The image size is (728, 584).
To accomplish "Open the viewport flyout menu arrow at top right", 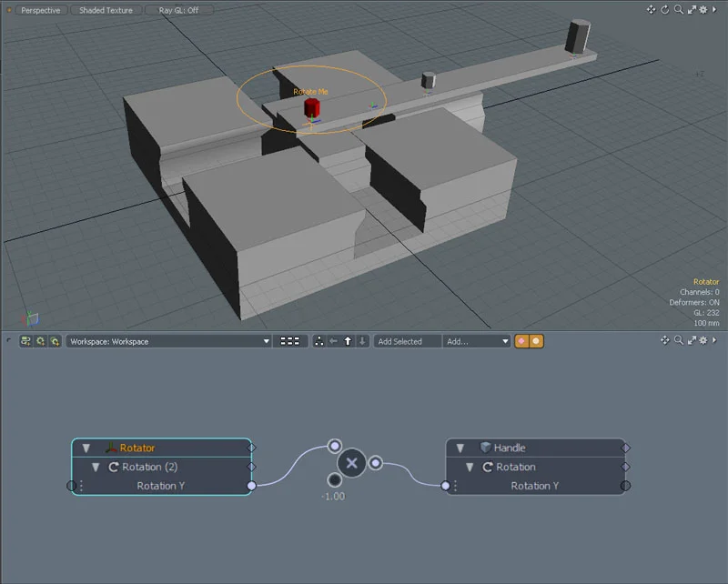I will pyautogui.click(x=715, y=9).
